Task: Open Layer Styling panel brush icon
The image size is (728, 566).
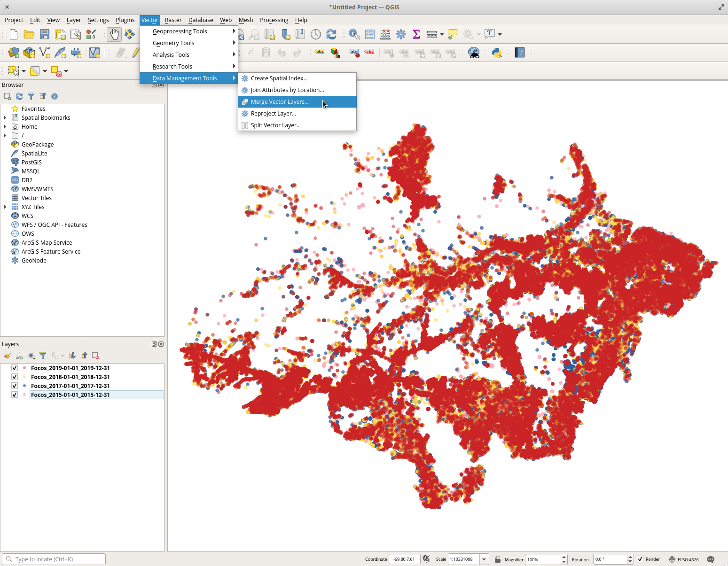Action: pos(8,356)
